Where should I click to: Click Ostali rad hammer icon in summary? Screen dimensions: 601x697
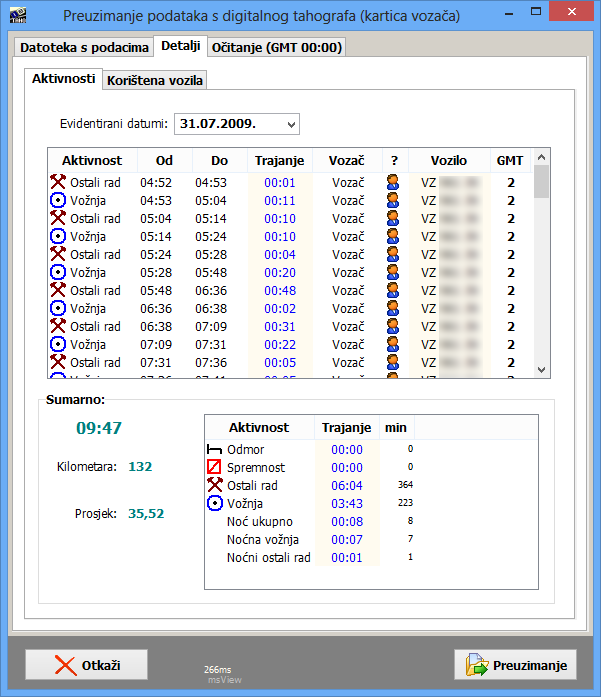[215, 485]
